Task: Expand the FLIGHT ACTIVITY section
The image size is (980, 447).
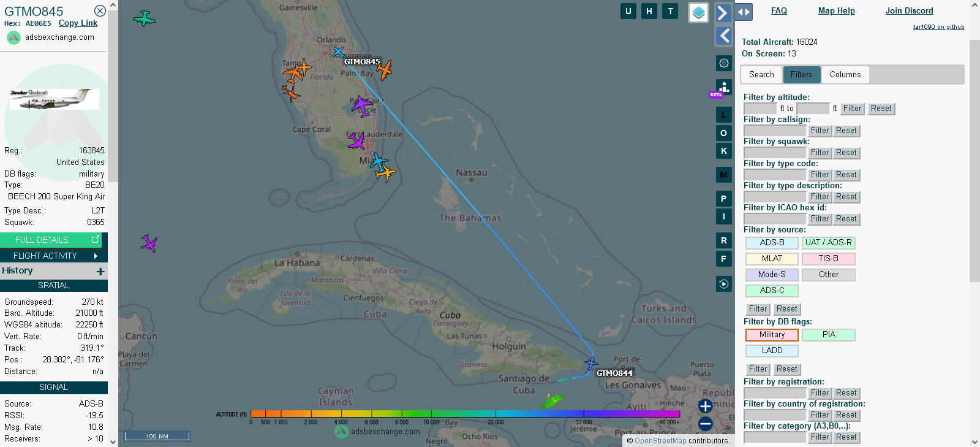Action: tap(54, 256)
